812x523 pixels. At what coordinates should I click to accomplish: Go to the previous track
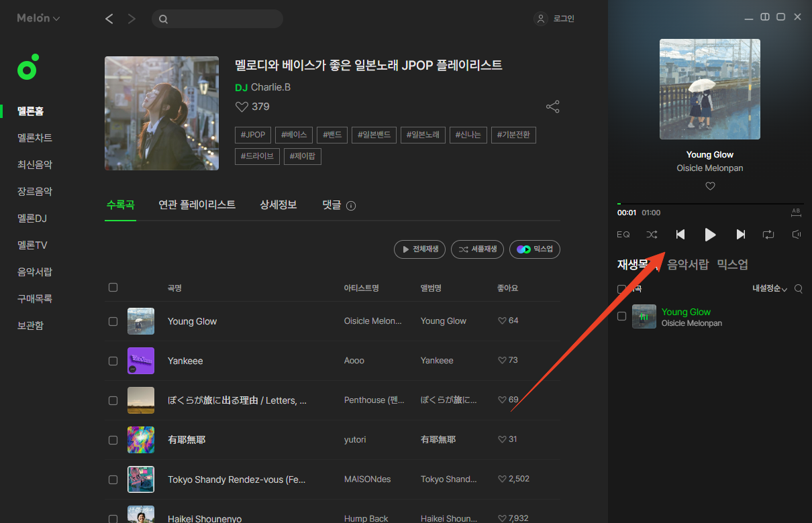tap(680, 235)
